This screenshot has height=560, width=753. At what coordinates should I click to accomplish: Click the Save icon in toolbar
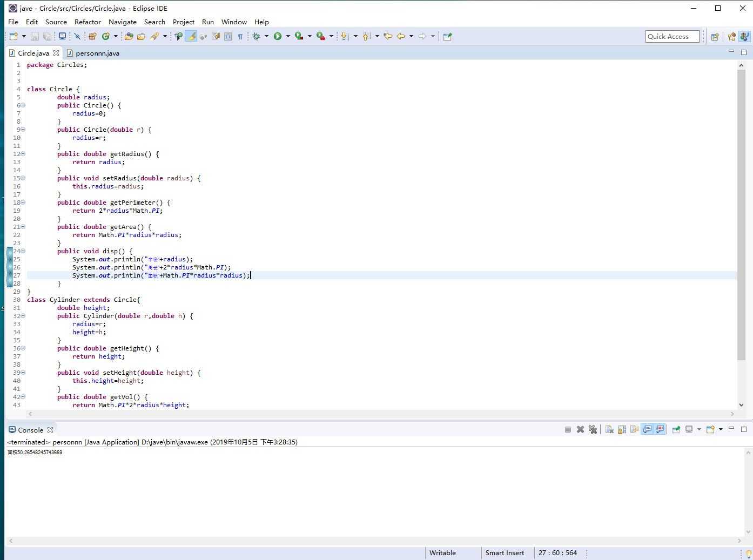35,36
